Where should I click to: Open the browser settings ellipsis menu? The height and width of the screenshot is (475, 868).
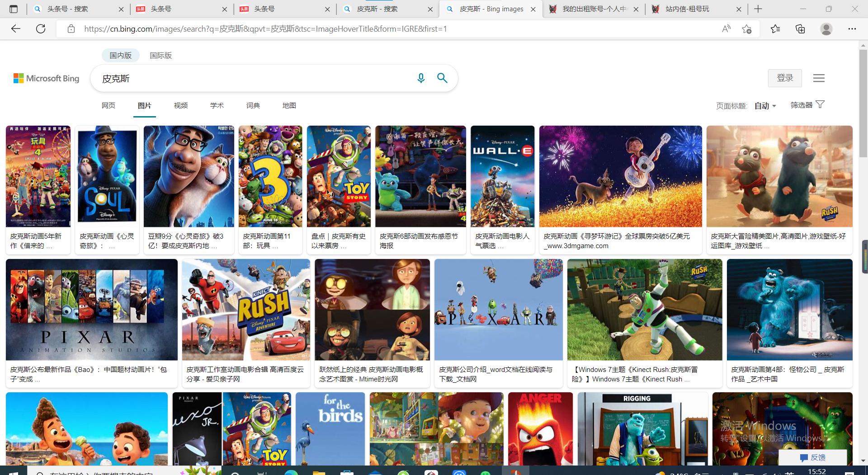852,29
